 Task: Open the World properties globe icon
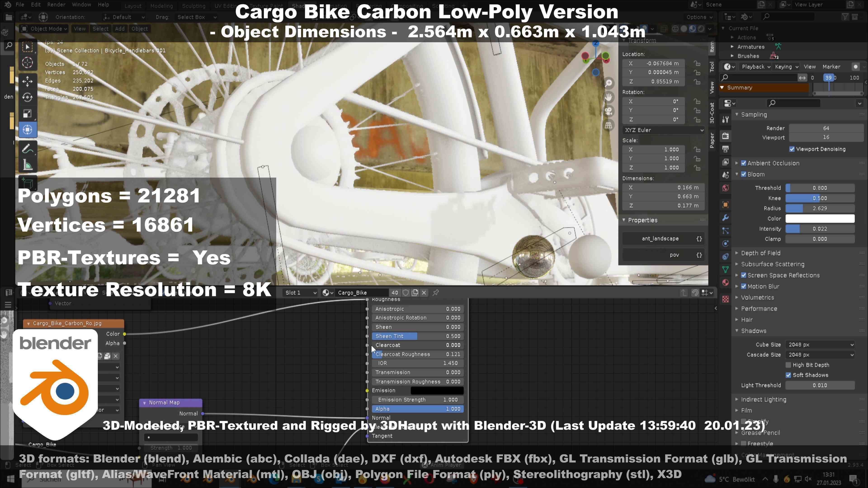(725, 188)
